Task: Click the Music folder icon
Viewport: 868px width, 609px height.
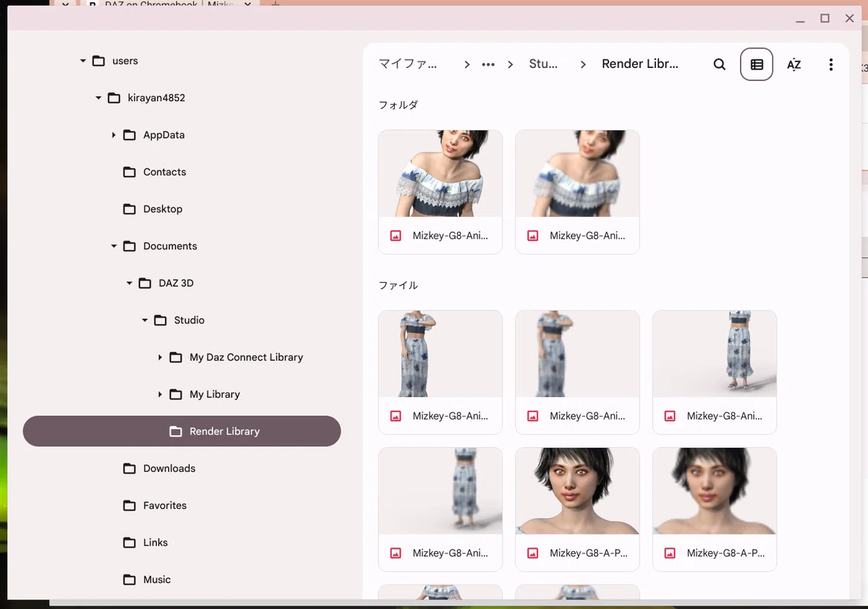Action: pyautogui.click(x=129, y=579)
